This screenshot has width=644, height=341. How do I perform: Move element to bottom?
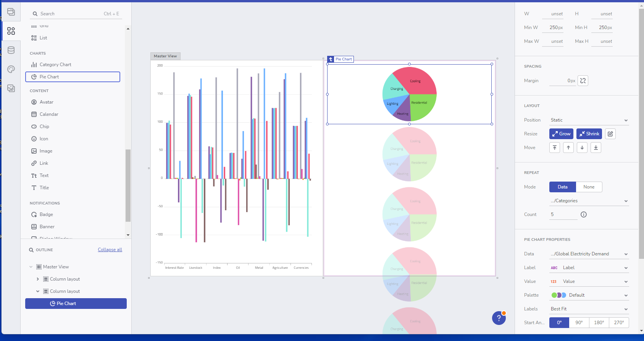[596, 148]
